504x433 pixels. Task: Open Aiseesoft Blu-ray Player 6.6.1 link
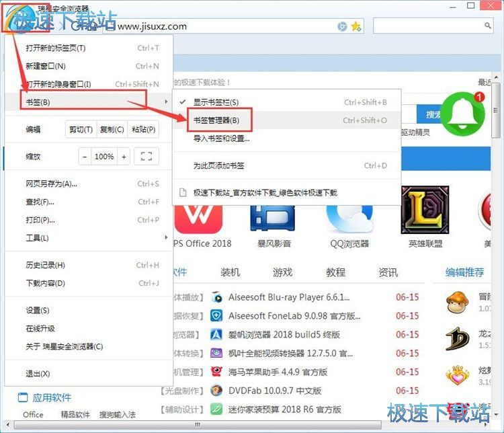[x=289, y=297]
